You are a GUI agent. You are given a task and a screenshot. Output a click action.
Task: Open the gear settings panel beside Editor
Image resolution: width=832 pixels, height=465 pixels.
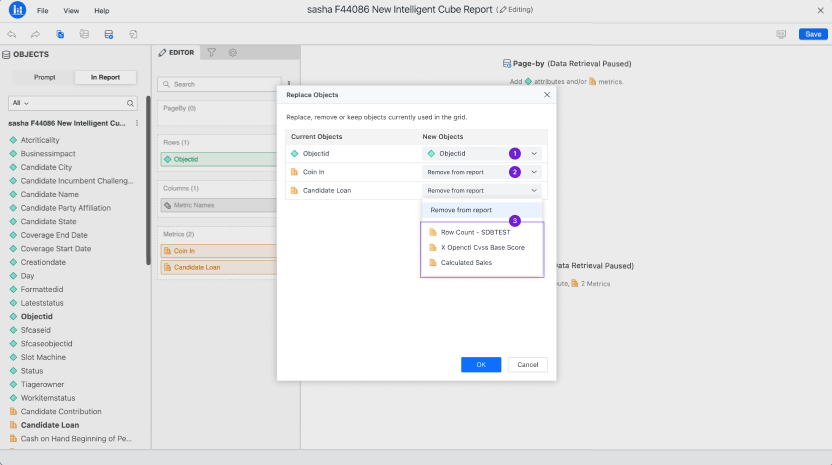click(232, 52)
